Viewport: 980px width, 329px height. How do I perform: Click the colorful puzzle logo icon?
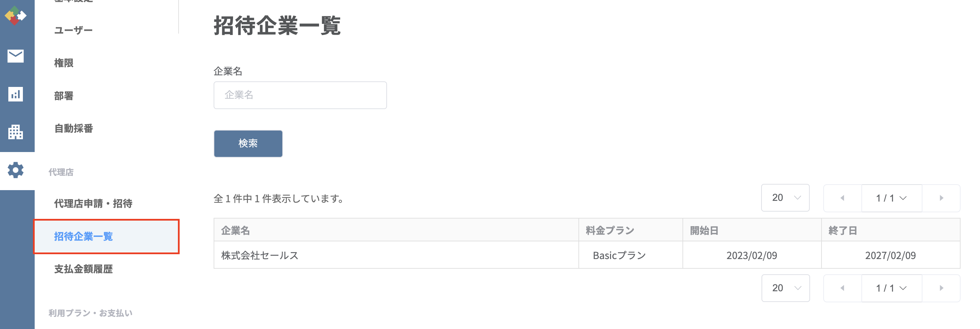click(16, 16)
